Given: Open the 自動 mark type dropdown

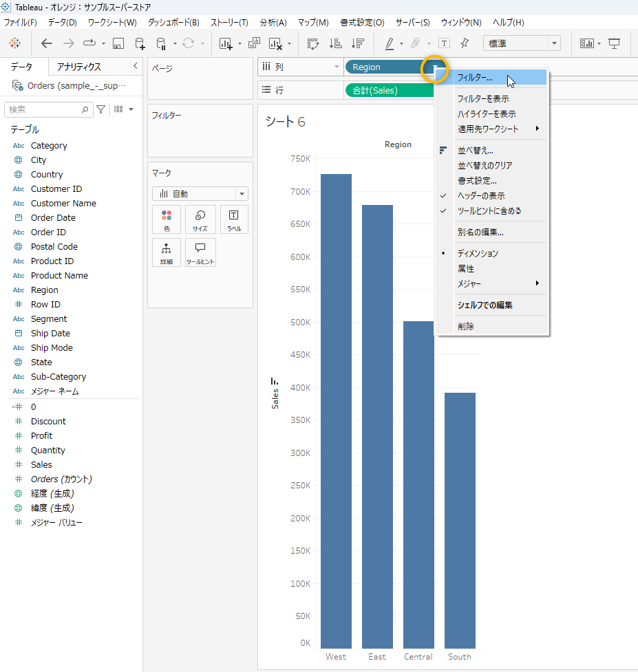Looking at the screenshot, I should click(x=200, y=194).
